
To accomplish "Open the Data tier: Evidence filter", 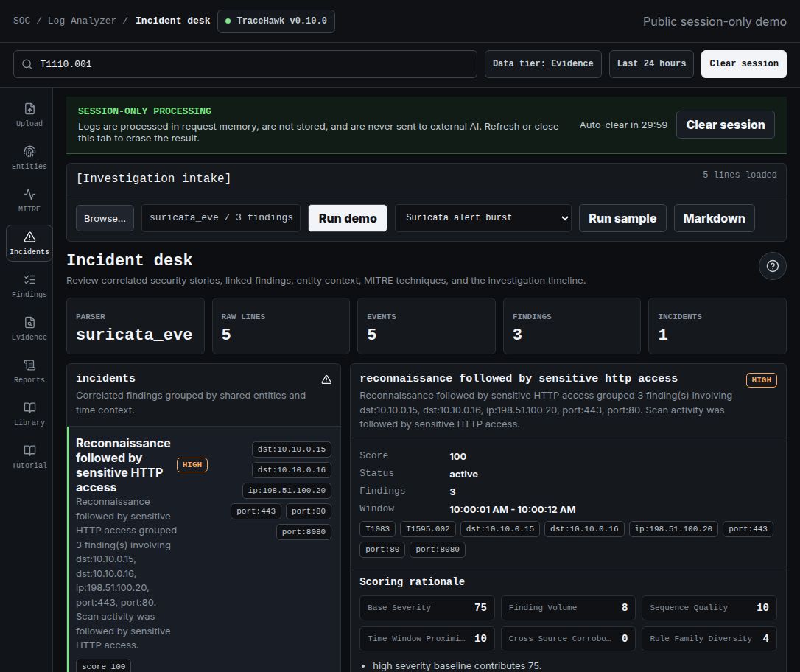I will point(543,64).
